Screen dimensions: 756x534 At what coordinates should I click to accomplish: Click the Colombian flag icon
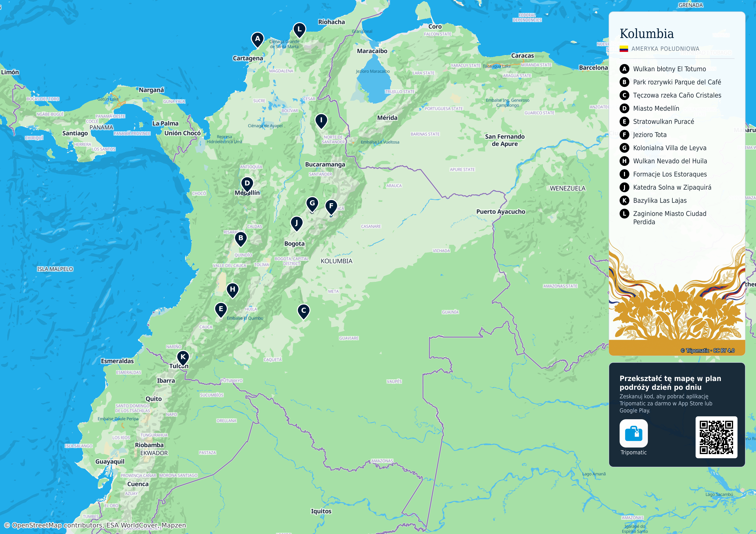pos(624,49)
